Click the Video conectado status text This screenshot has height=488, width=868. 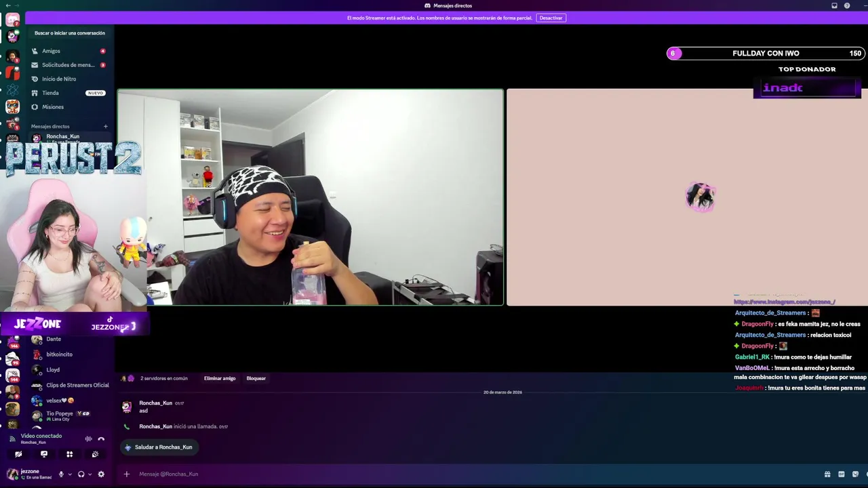[x=41, y=436]
